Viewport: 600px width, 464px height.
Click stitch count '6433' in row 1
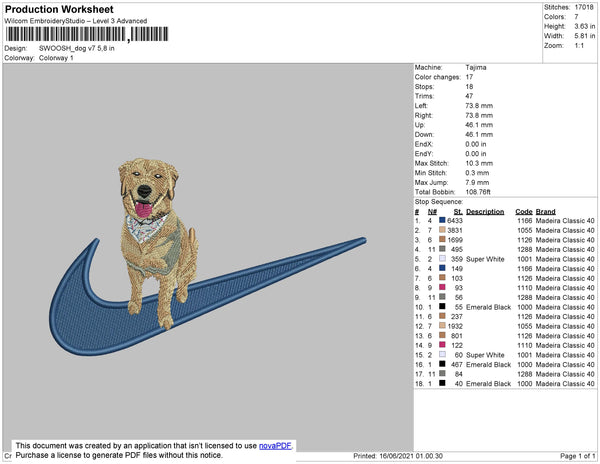455,221
